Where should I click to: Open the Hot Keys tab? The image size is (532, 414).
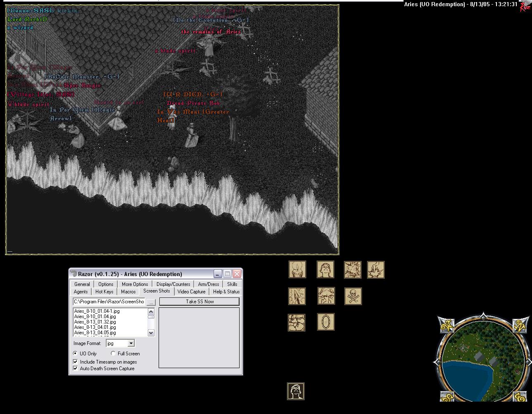pos(104,292)
